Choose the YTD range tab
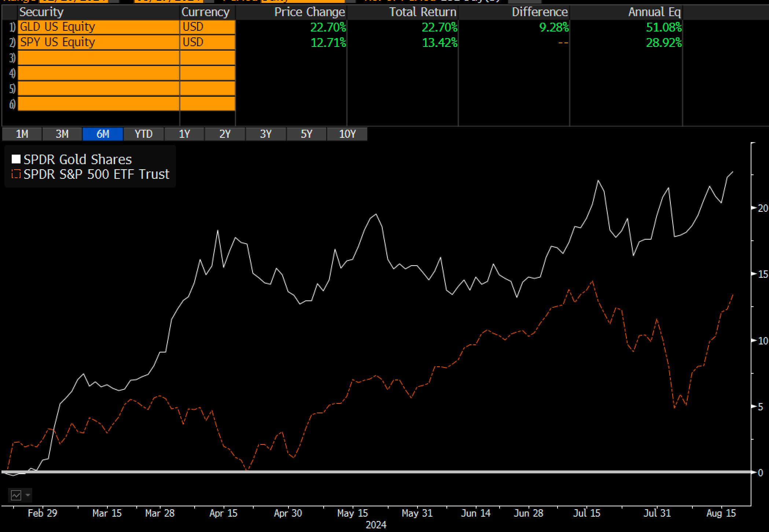 click(143, 134)
